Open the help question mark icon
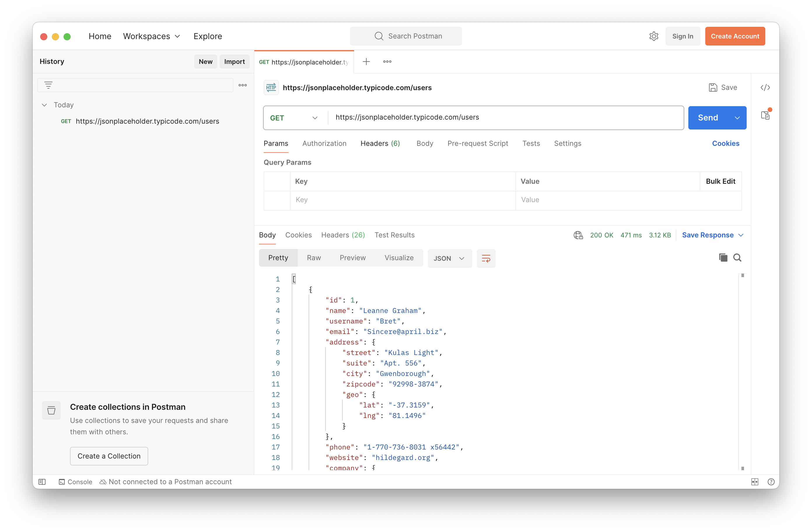The height and width of the screenshot is (532, 812). click(x=771, y=482)
